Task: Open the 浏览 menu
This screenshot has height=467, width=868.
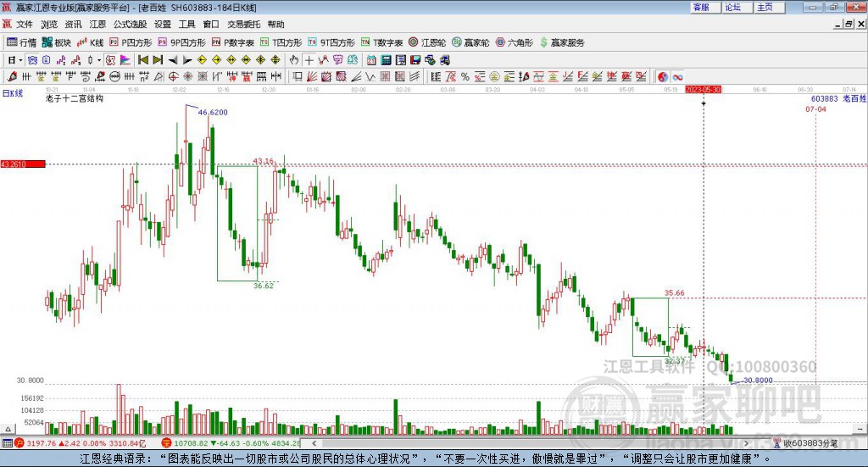Action: point(48,25)
